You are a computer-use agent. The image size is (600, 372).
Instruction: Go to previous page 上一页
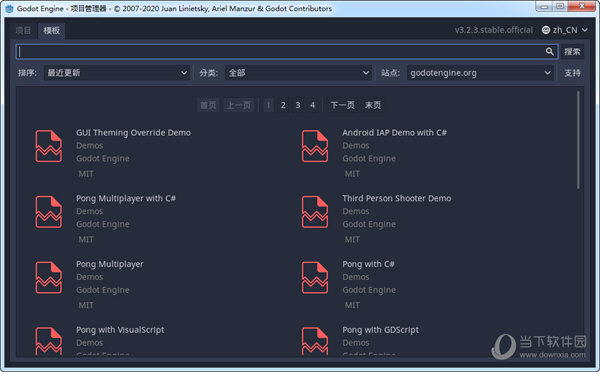coord(238,105)
